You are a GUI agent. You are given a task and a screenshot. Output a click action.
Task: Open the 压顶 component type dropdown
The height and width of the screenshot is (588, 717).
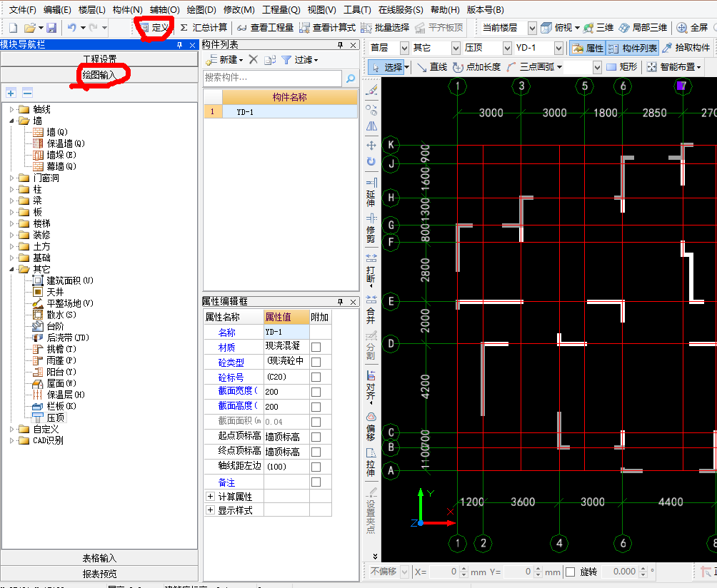pos(507,48)
